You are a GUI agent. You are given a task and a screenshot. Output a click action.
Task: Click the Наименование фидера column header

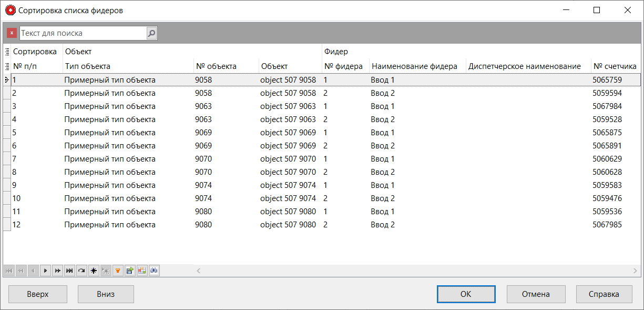tap(414, 66)
